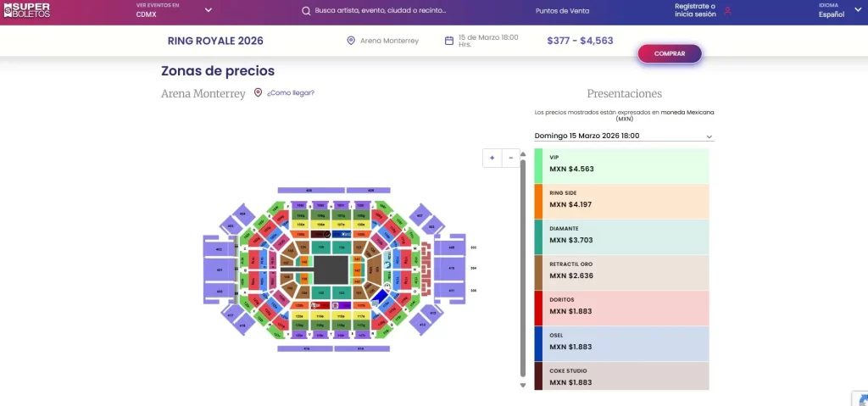The image size is (868, 406).
Task: Click the price list scrollbar down arrow
Action: click(x=523, y=386)
